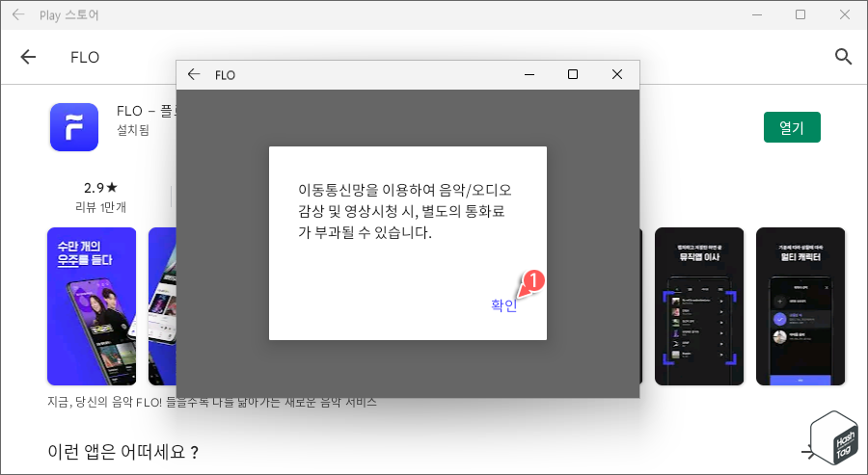Open the 수만 개의 우주를 듣다 screenshot
The width and height of the screenshot is (868, 475).
(x=92, y=305)
